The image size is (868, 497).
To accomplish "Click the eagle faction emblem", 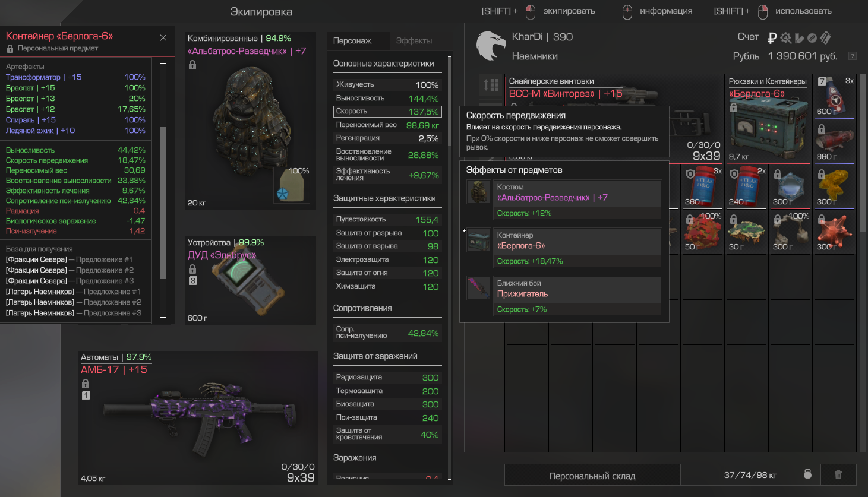I will click(491, 46).
